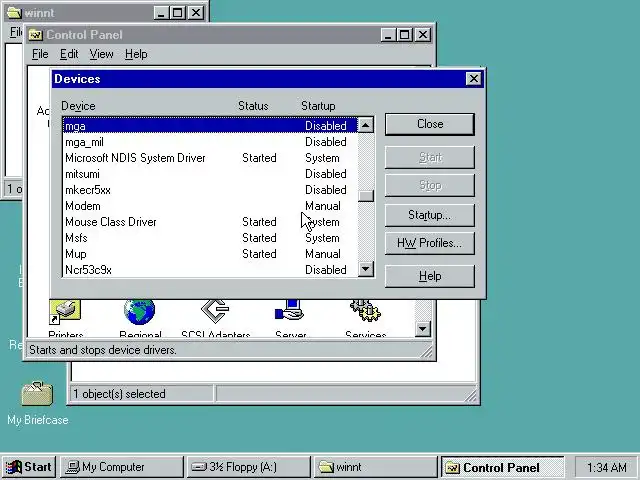Select the mkecr5xx device row

coord(210,190)
